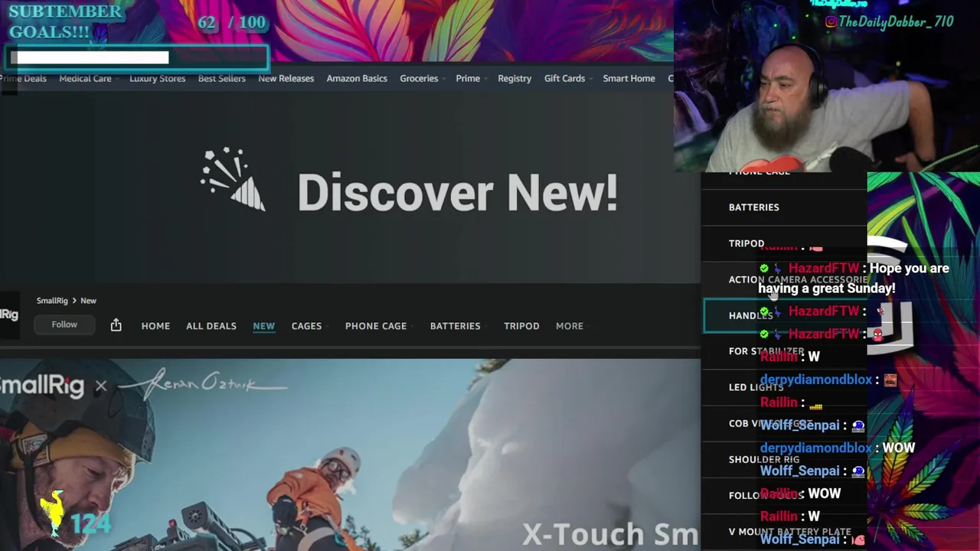980x551 pixels.
Task: Click SmallRig breadcrumb link
Action: pos(52,301)
